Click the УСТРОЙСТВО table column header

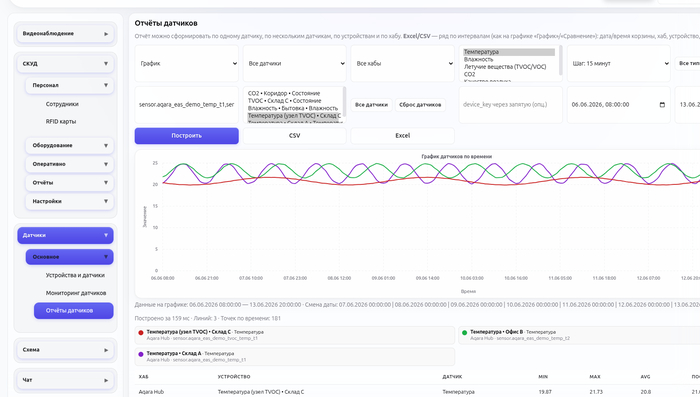pyautogui.click(x=234, y=377)
